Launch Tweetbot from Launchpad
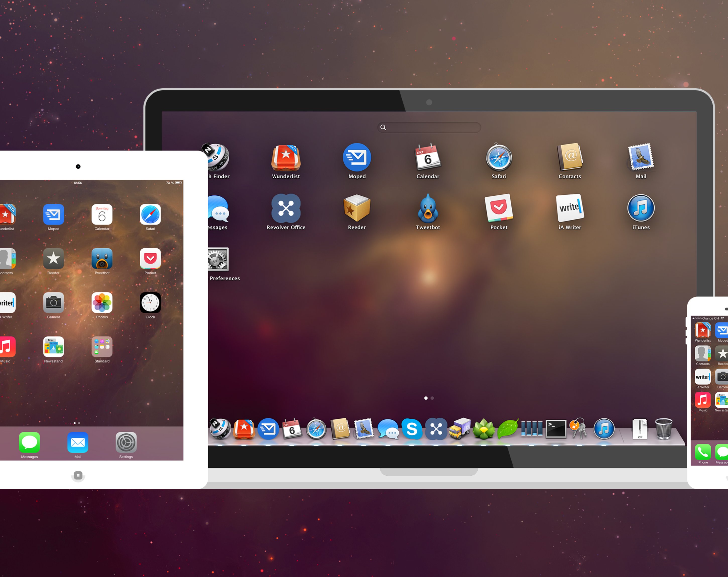 pos(428,208)
